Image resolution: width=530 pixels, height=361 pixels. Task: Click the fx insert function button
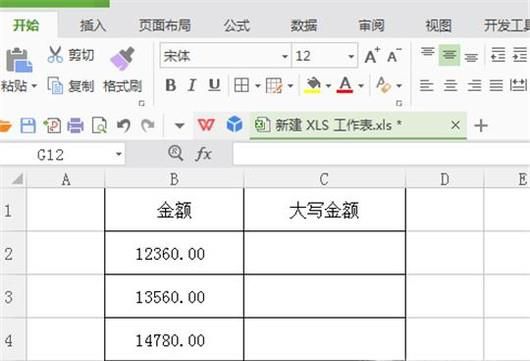203,154
